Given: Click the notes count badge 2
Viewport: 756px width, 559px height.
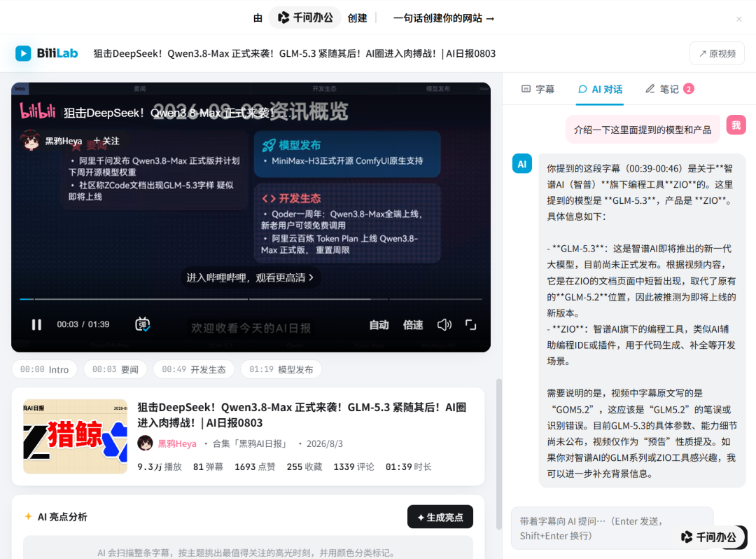Looking at the screenshot, I should click(689, 89).
